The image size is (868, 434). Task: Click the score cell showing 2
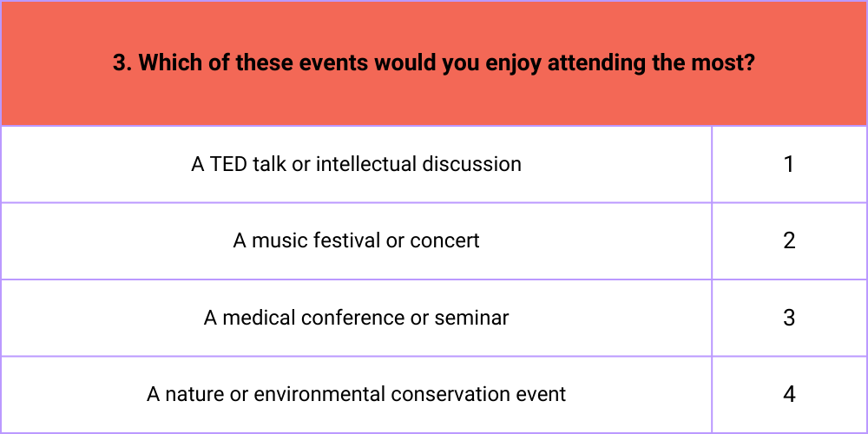pos(789,240)
